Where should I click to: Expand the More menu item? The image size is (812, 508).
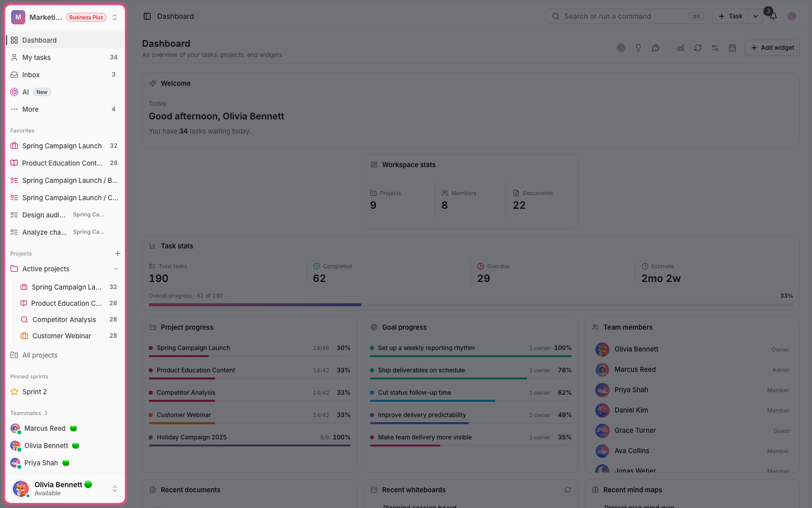(65, 109)
